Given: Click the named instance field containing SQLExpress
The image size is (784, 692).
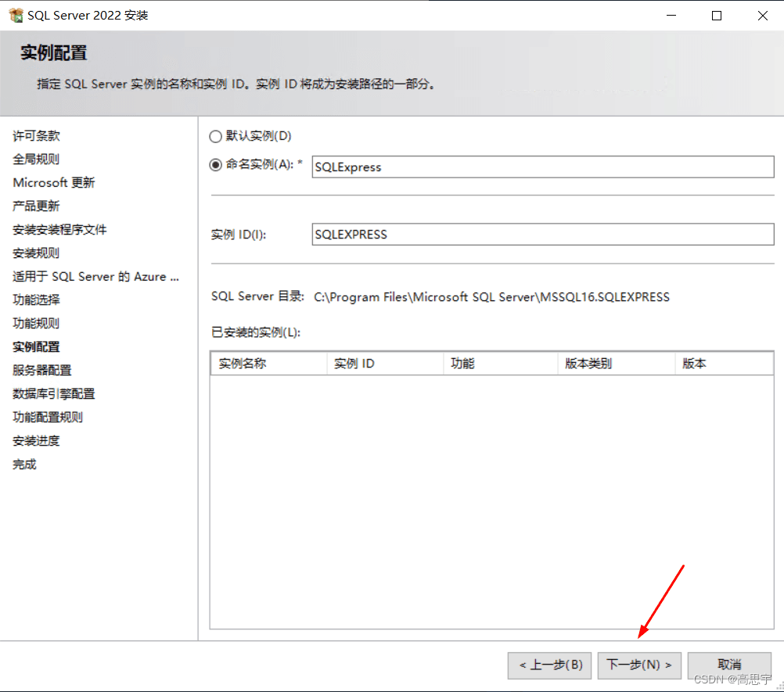Looking at the screenshot, I should (x=542, y=167).
